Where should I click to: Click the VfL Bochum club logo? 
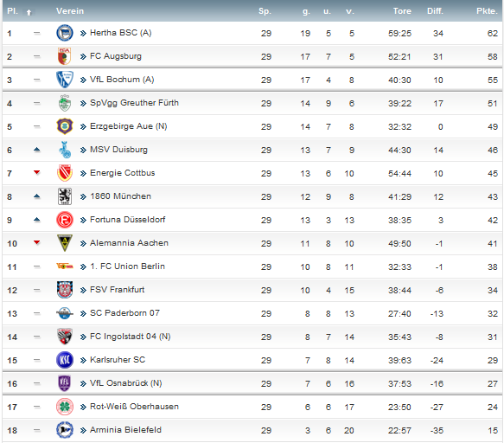(65, 80)
